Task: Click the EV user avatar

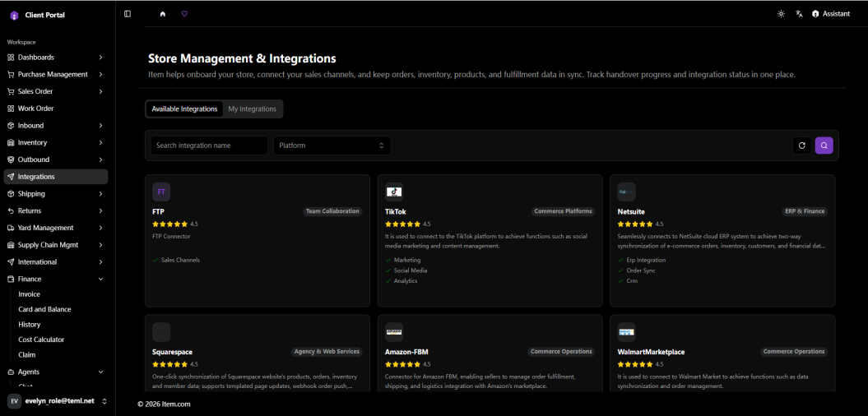Action: pyautogui.click(x=14, y=401)
